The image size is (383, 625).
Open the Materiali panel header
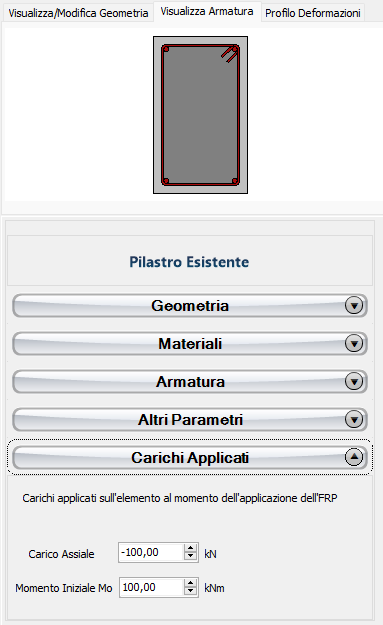point(190,344)
